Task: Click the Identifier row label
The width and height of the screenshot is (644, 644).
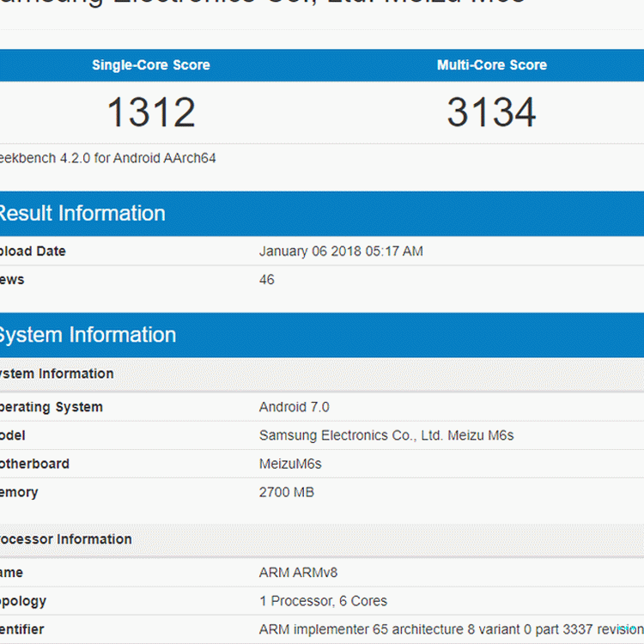Action: [x=21, y=629]
